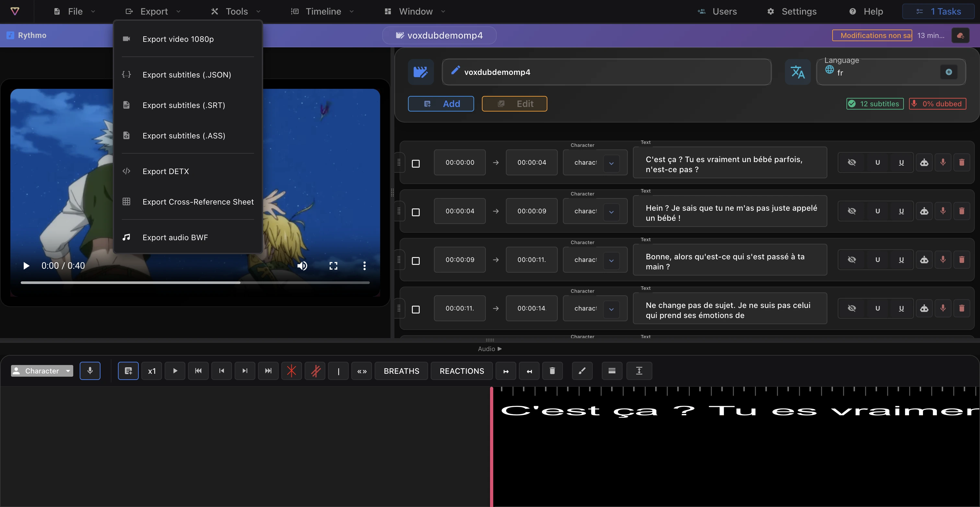Choose Export audio BWF
This screenshot has height=507, width=980.
pyautogui.click(x=188, y=238)
